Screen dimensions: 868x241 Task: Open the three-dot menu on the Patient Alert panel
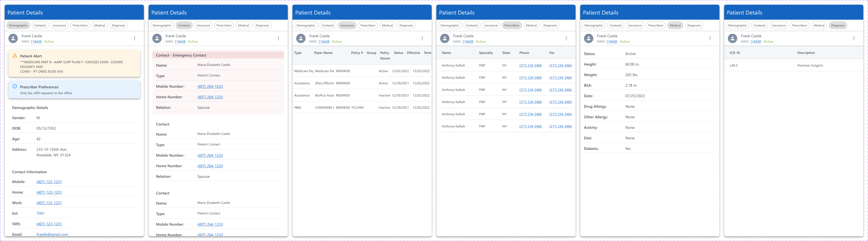click(x=135, y=38)
